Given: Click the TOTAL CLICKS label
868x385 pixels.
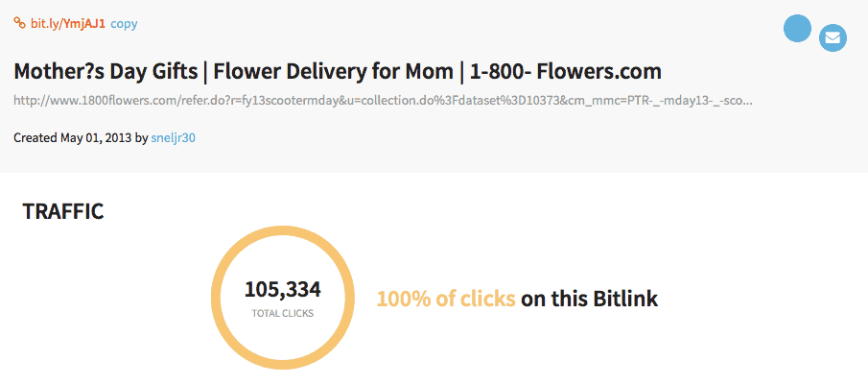Looking at the screenshot, I should 282,314.
